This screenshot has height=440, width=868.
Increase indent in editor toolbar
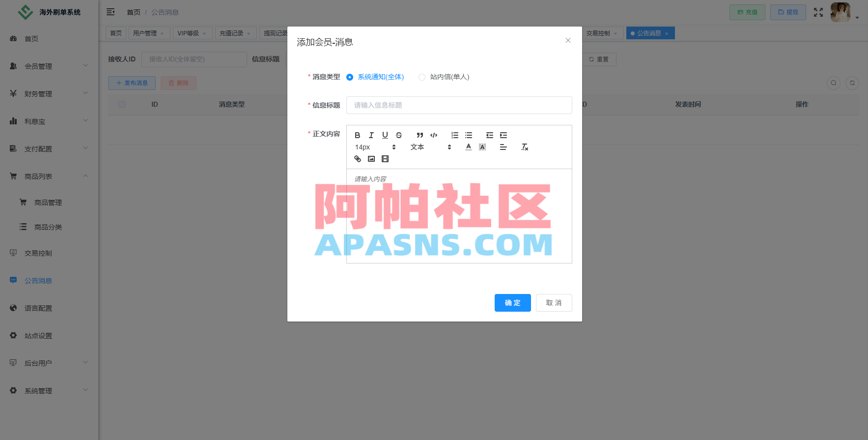click(504, 135)
